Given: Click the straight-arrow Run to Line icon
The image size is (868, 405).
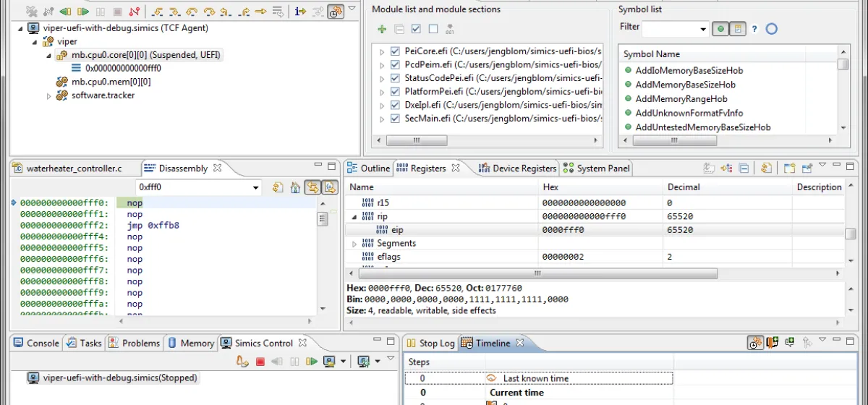Looking at the screenshot, I should click(260, 12).
